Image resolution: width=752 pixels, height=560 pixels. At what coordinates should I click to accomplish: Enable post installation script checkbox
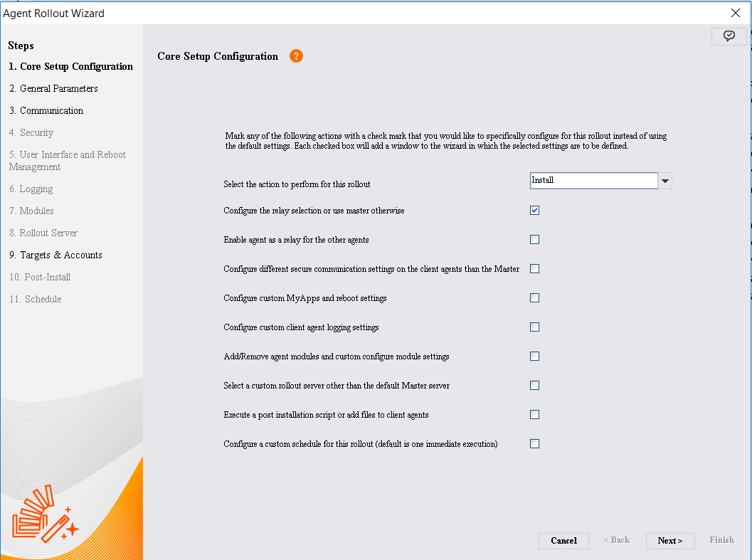click(534, 415)
